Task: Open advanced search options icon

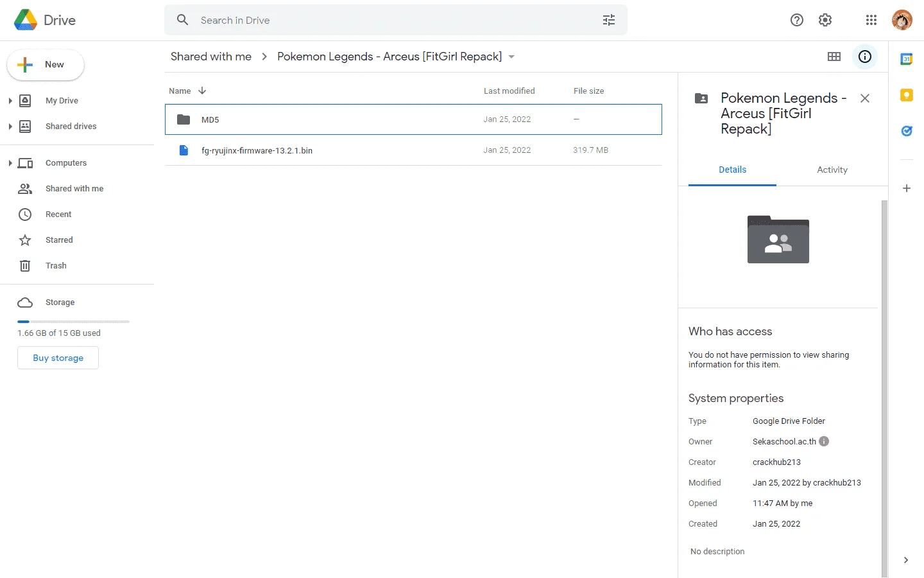Action: coord(609,20)
